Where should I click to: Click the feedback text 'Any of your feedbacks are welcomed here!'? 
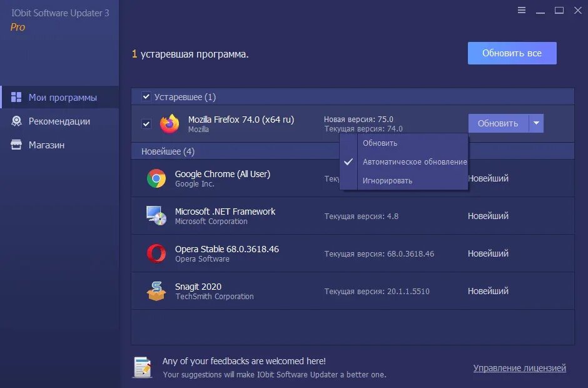pyautogui.click(x=244, y=361)
